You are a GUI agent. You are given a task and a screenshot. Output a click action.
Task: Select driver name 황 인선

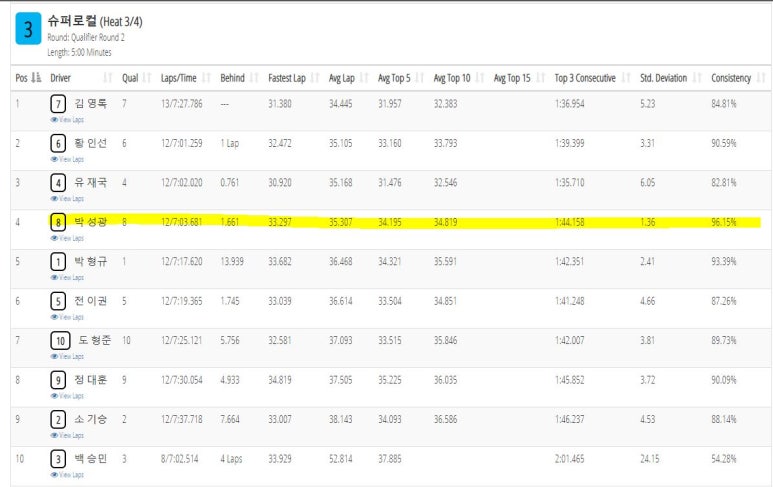click(91, 143)
